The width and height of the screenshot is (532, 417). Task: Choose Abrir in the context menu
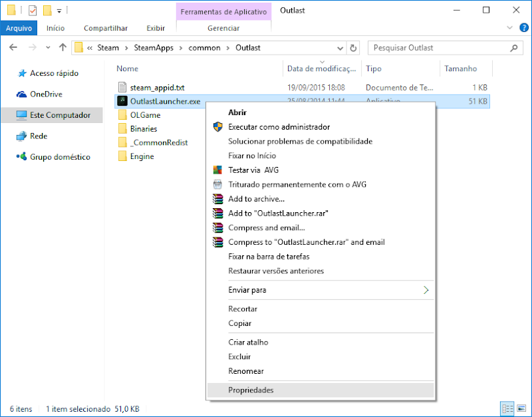pos(321,112)
